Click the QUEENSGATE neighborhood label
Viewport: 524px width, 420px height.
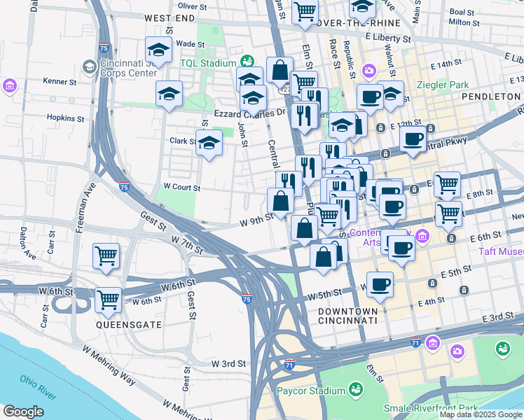click(129, 325)
